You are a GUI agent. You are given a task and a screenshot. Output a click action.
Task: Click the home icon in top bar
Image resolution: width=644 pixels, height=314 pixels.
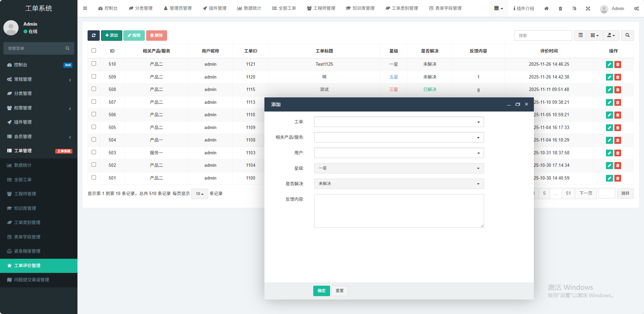(x=546, y=8)
